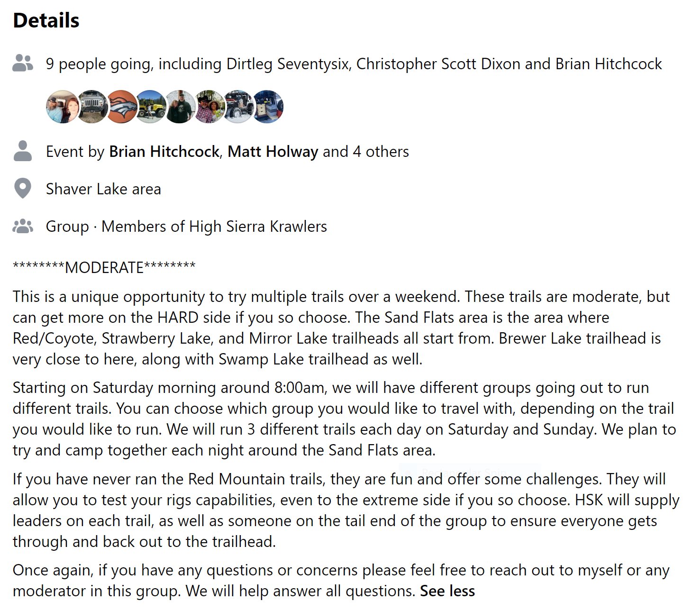Open Members of High Sierra Krawlers group
The image size is (700, 610).
(214, 227)
